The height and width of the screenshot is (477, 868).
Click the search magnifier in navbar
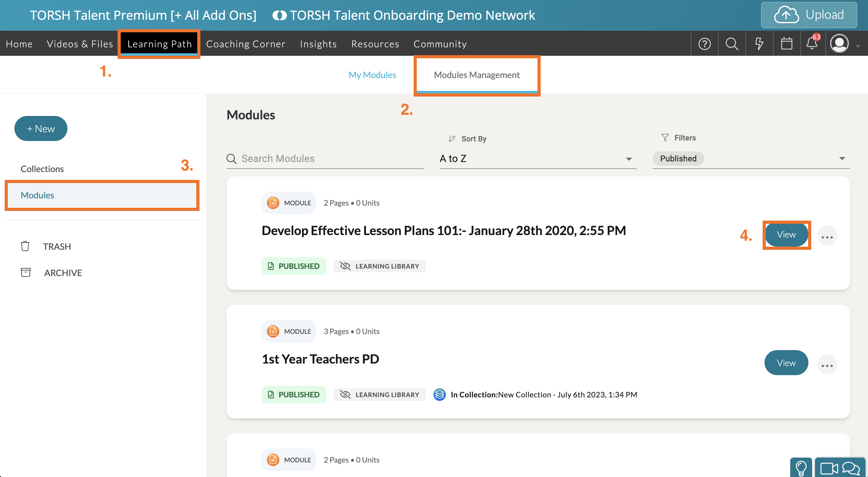coord(732,44)
